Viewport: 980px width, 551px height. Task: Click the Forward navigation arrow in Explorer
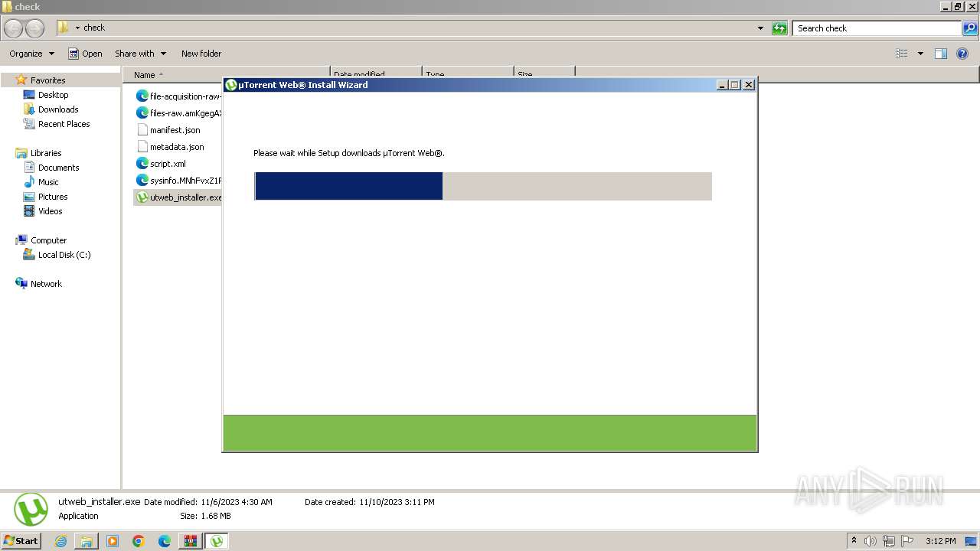[x=34, y=28]
